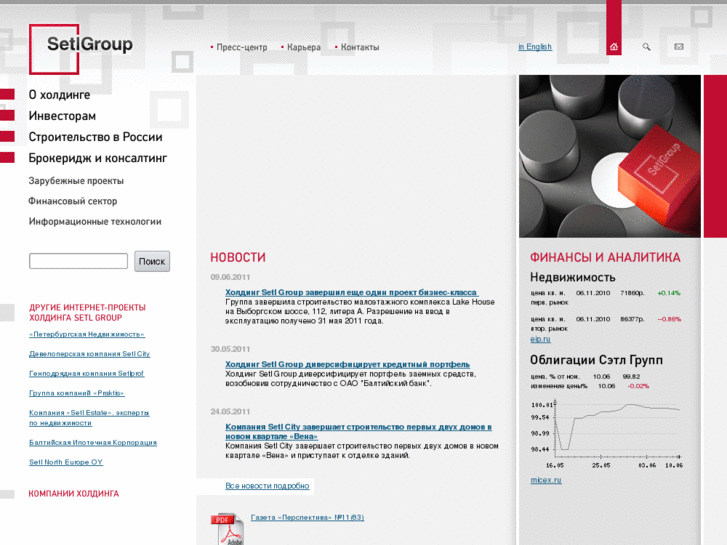Image resolution: width=727 pixels, height=545 pixels.
Task: Open Брокеридж и консалтинг section
Action: tap(98, 158)
